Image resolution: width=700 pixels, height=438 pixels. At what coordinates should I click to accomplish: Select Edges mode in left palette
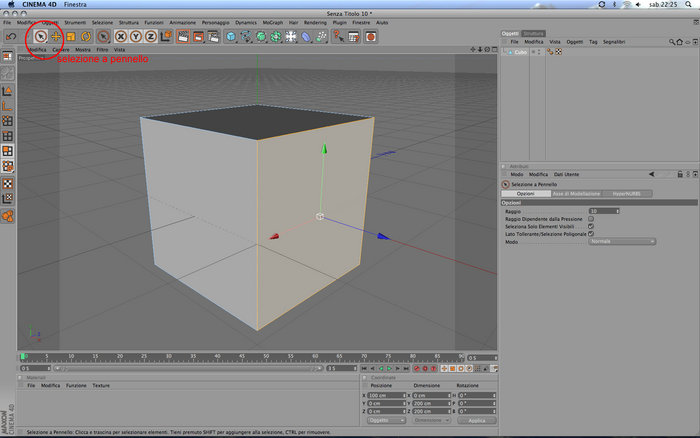(x=8, y=136)
